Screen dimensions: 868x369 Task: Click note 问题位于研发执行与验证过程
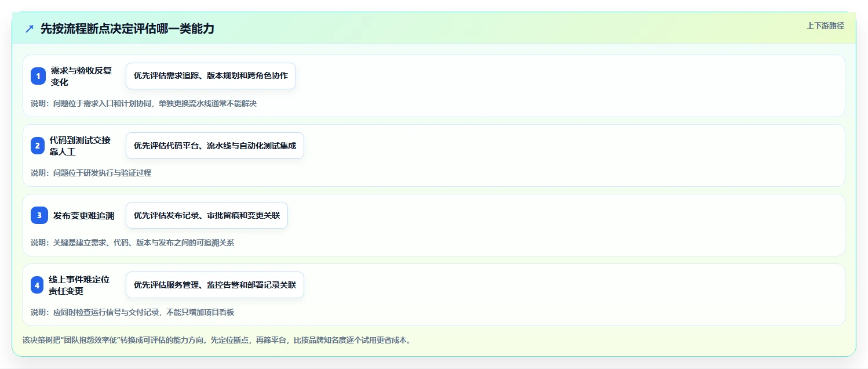pos(91,173)
